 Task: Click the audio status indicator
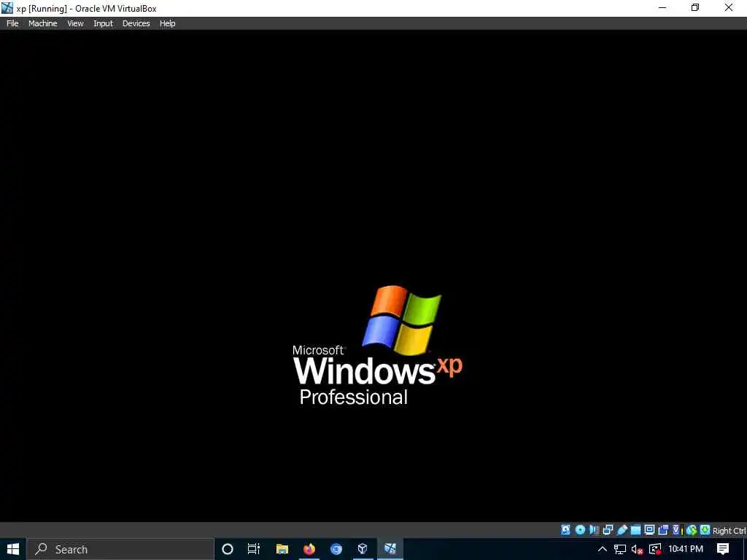click(594, 530)
